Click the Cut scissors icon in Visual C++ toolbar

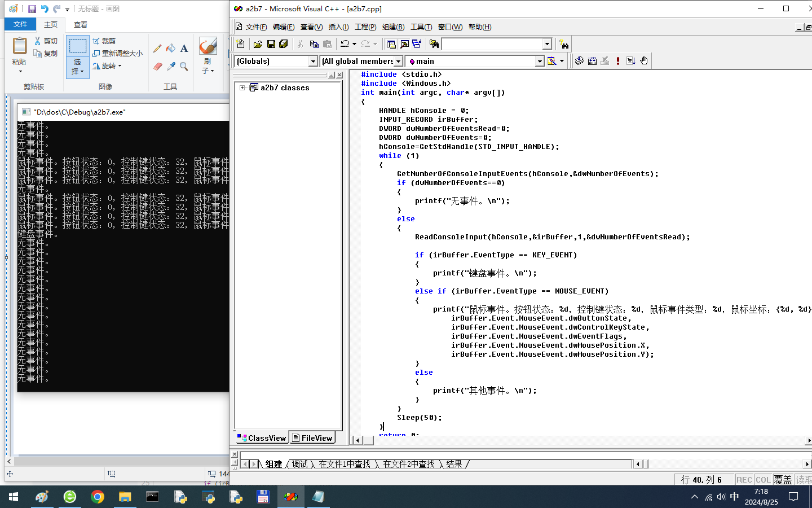[301, 44]
